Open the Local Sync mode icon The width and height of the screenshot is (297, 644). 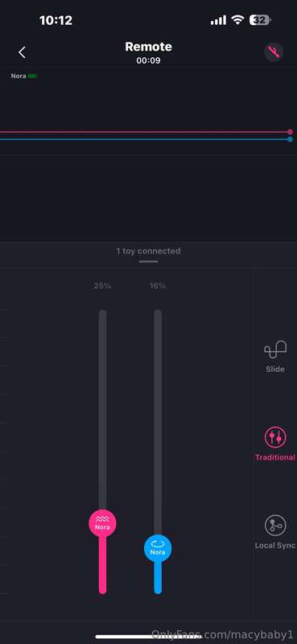[x=274, y=526]
